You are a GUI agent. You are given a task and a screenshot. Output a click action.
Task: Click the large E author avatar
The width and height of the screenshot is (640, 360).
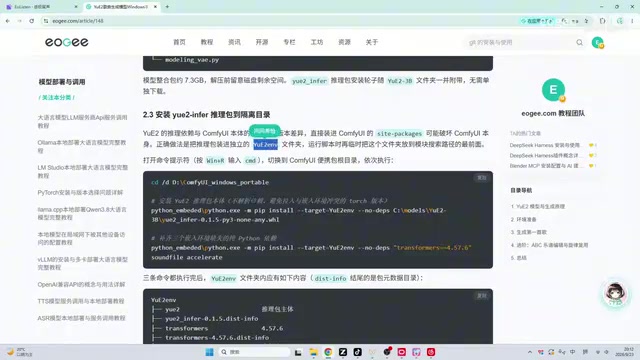pos(553,89)
